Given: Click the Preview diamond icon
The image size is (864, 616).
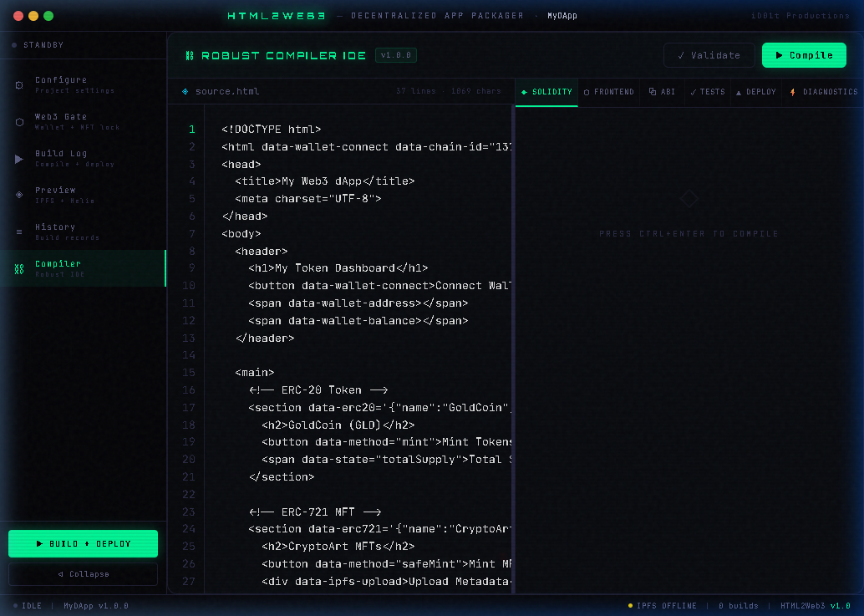Looking at the screenshot, I should [x=19, y=195].
